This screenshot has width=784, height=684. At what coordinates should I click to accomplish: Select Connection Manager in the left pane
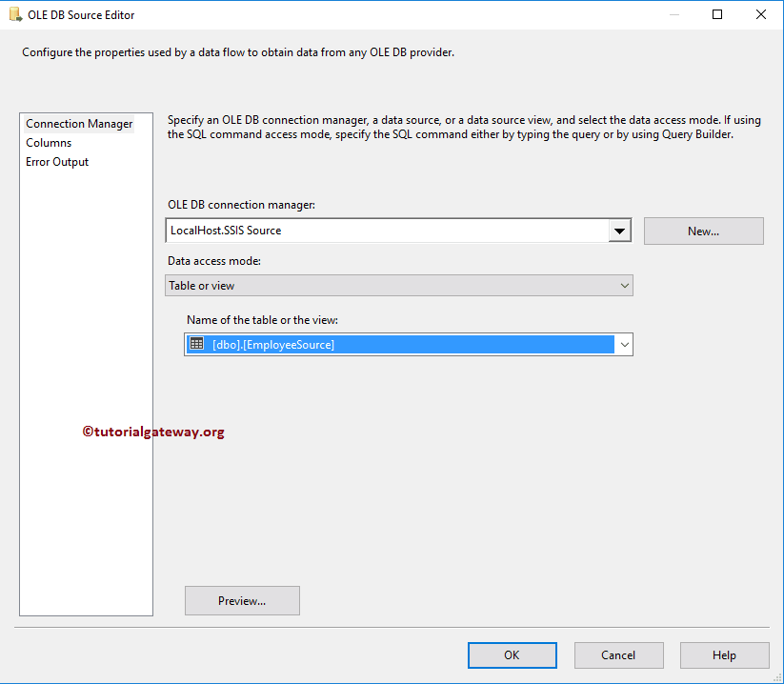[79, 123]
